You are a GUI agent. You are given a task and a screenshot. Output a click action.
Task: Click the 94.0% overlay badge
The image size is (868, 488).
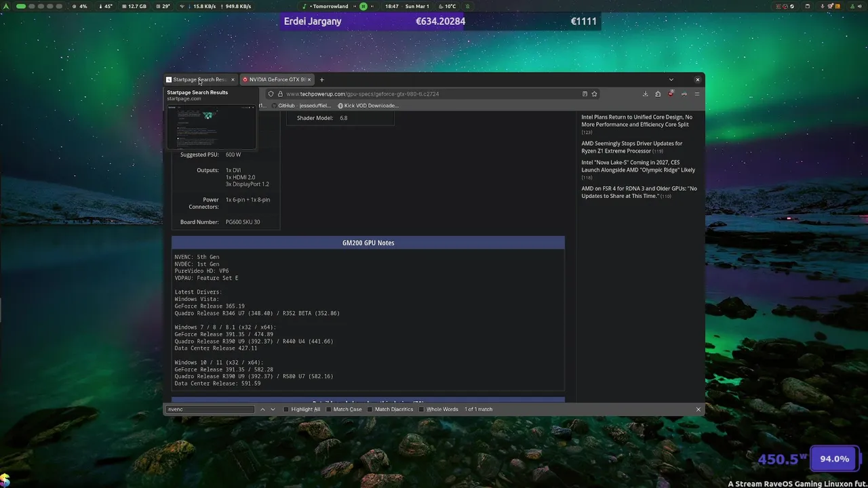coord(834,459)
